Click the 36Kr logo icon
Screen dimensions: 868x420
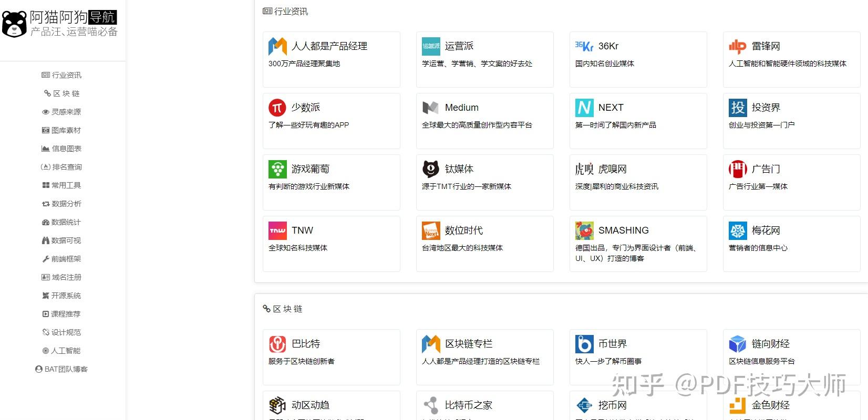pyautogui.click(x=584, y=46)
